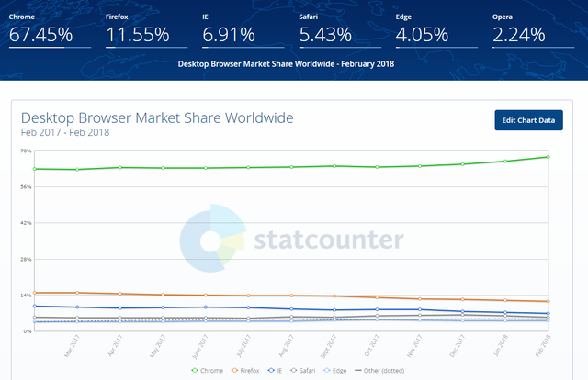
Task: Click the 14% y-axis label
Action: tap(26, 296)
